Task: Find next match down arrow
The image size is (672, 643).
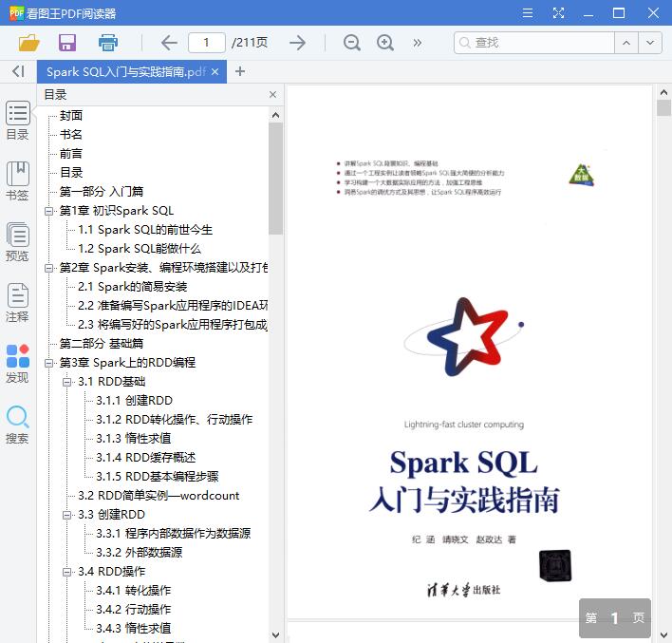Action: (x=650, y=43)
